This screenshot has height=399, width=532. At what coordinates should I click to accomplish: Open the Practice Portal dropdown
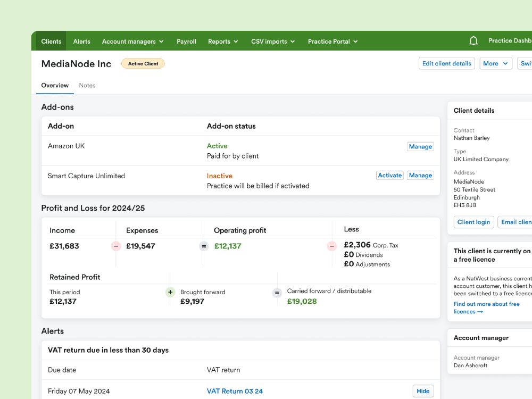coord(332,41)
